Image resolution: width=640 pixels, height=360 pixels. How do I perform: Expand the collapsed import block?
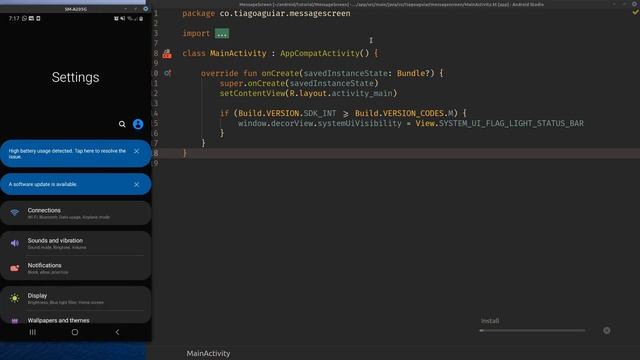[222, 33]
